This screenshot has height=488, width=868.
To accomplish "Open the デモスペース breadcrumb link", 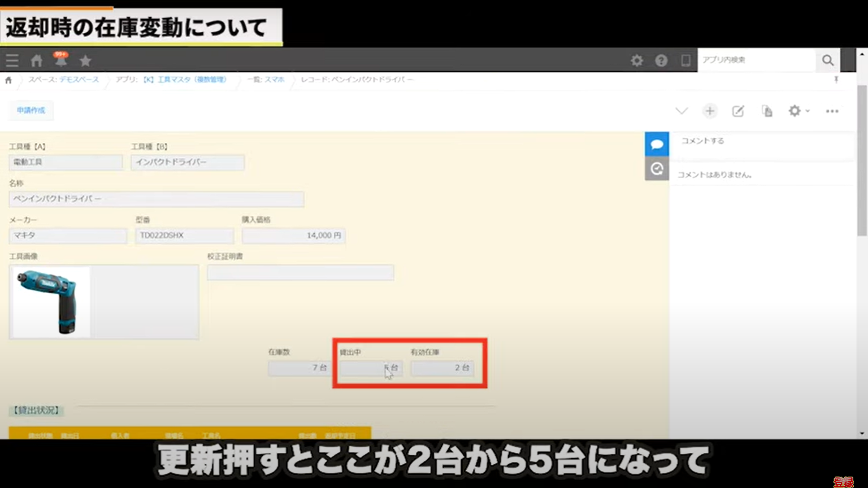I will point(79,80).
